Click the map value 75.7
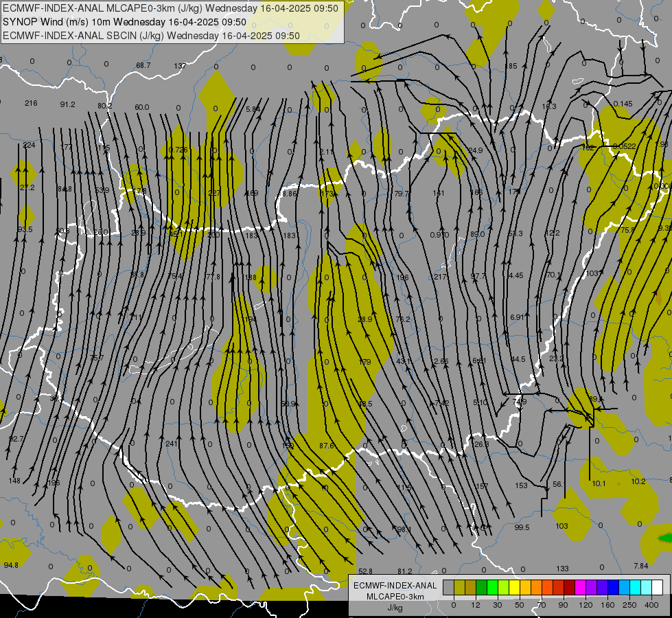This screenshot has height=618, width=672. 96,358
